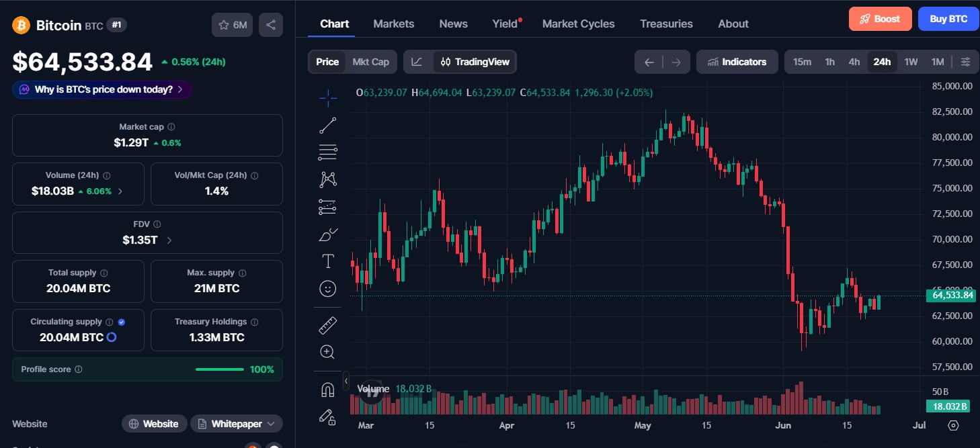Open the News tab

coord(454,24)
